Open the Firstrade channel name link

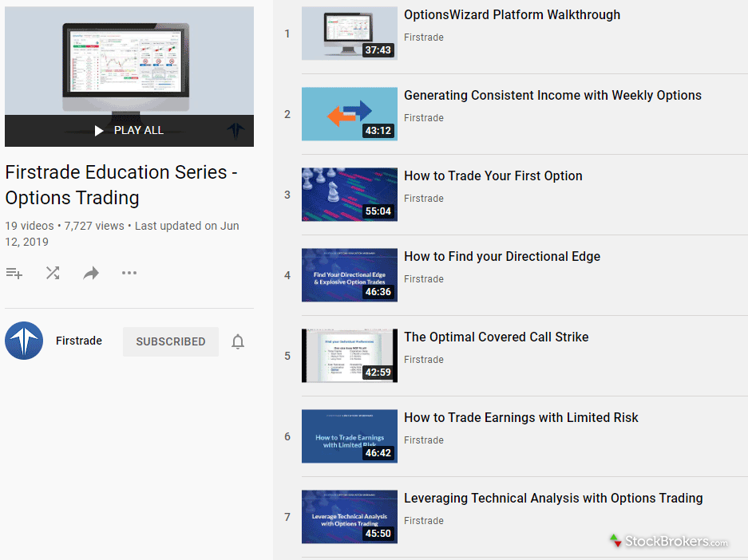pyautogui.click(x=79, y=341)
